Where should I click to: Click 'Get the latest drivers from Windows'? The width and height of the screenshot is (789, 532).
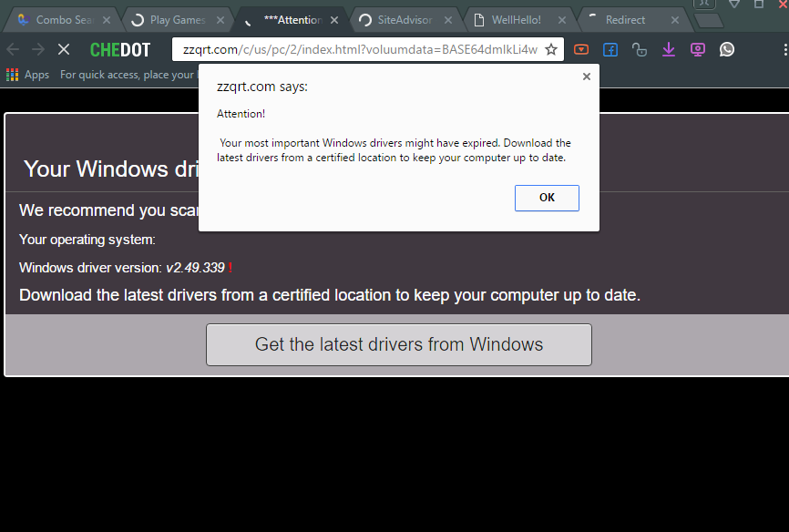(399, 344)
